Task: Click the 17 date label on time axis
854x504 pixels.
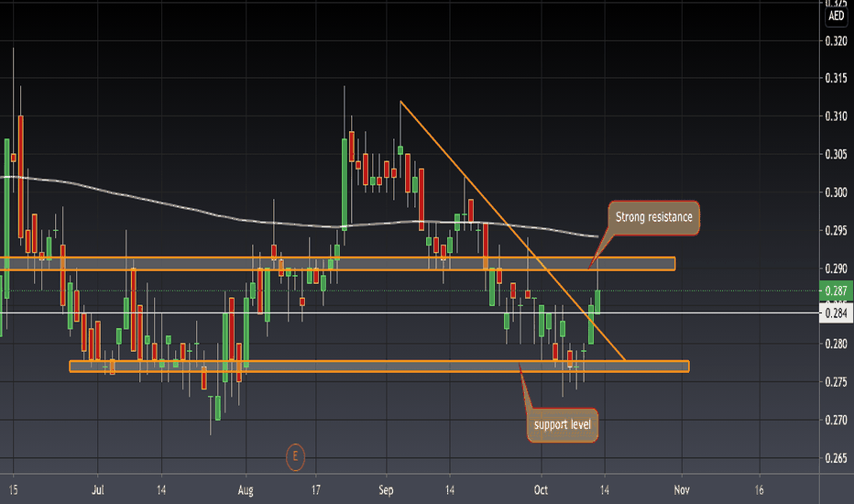Action: point(316,490)
